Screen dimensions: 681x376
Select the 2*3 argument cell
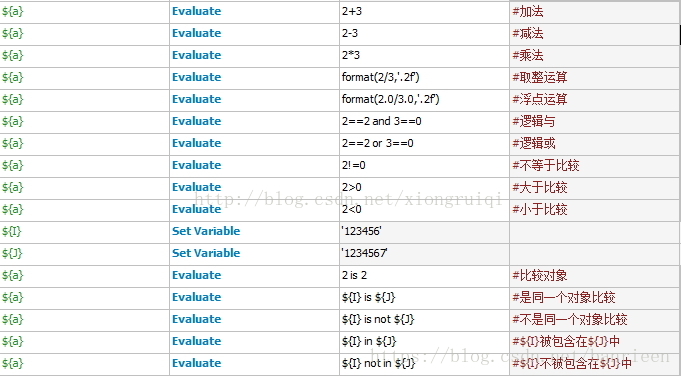coord(424,56)
